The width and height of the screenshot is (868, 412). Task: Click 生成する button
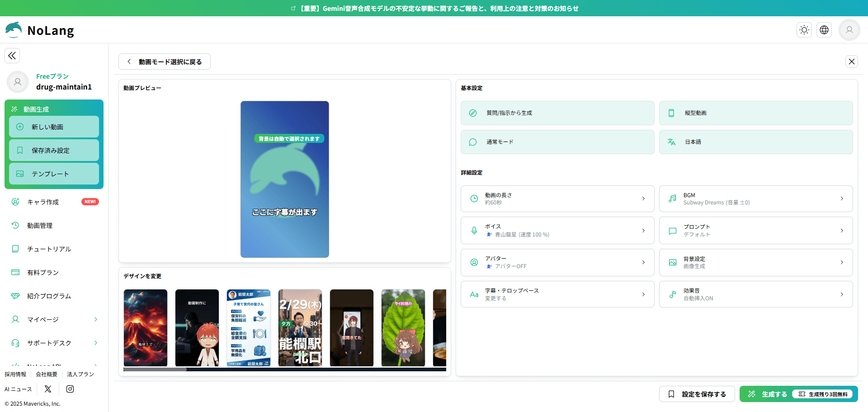pos(774,394)
